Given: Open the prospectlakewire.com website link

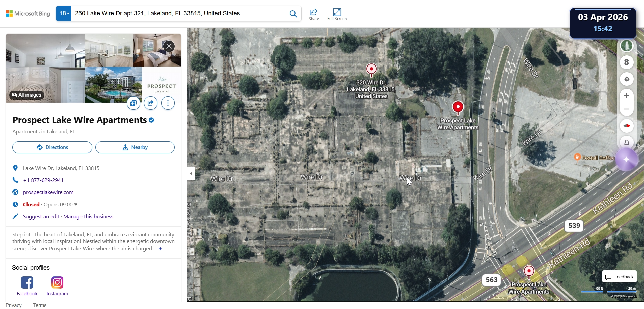Looking at the screenshot, I should click(x=48, y=192).
